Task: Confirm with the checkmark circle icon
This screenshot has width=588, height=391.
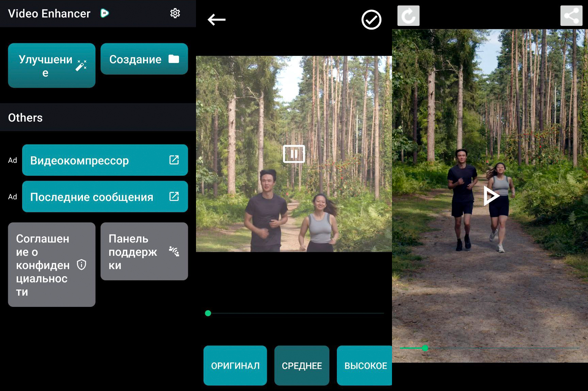Action: pos(371,20)
